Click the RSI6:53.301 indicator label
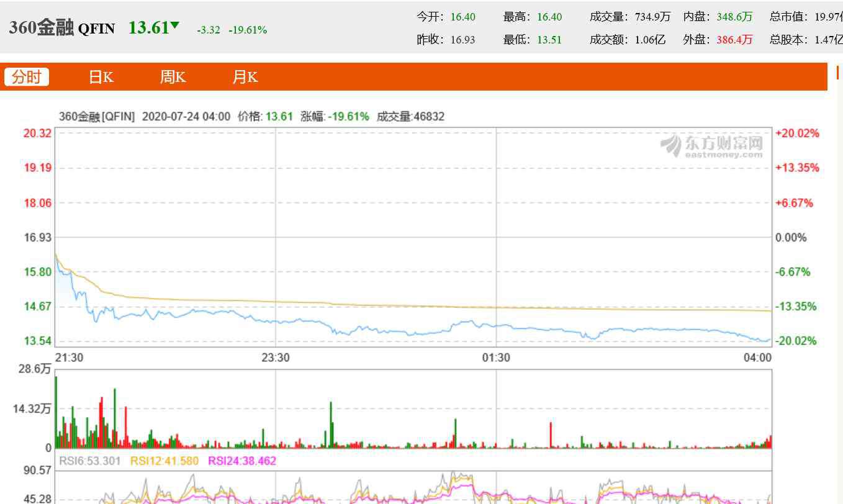 click(x=91, y=461)
